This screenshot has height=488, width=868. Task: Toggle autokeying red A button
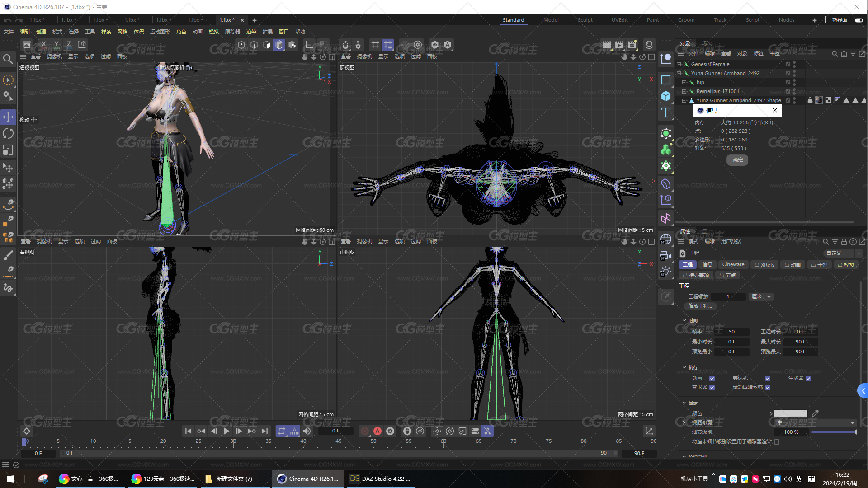tap(377, 432)
